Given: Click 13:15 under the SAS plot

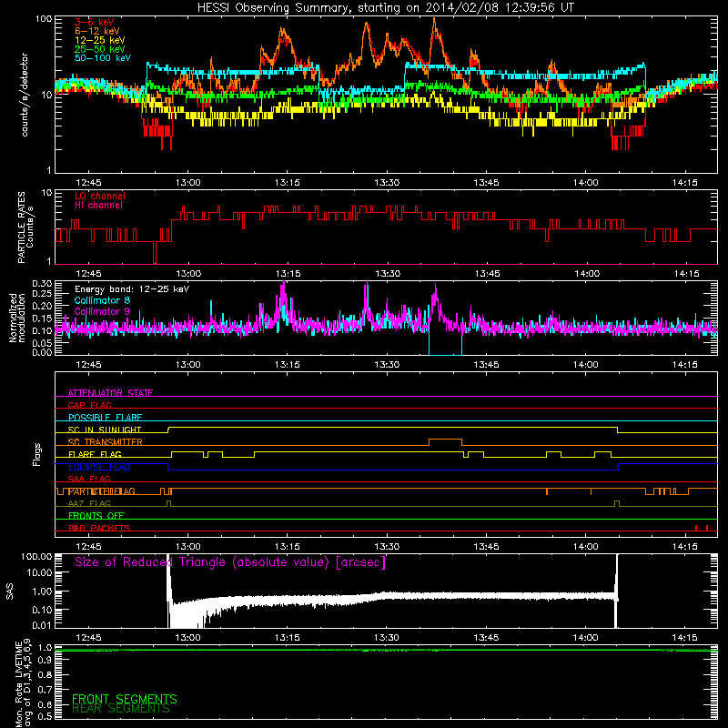Looking at the screenshot, I should pyautogui.click(x=288, y=638).
